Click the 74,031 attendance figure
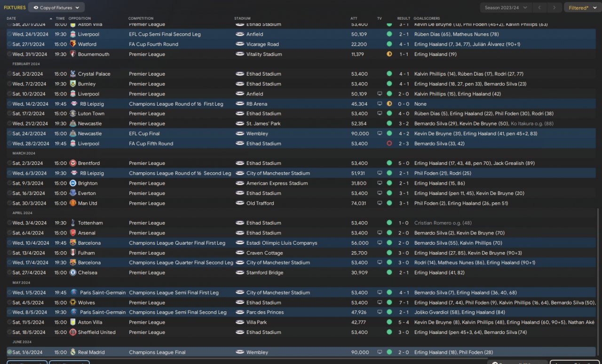602x364 pixels. point(358,203)
